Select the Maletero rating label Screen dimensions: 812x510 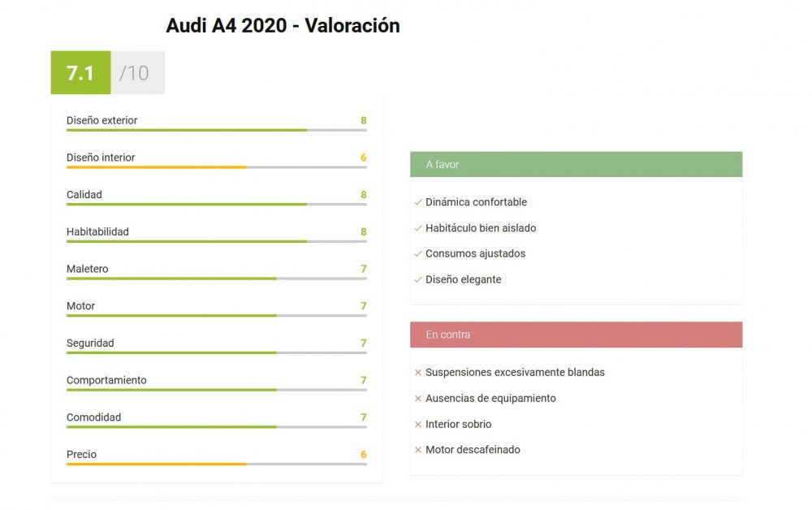point(87,269)
